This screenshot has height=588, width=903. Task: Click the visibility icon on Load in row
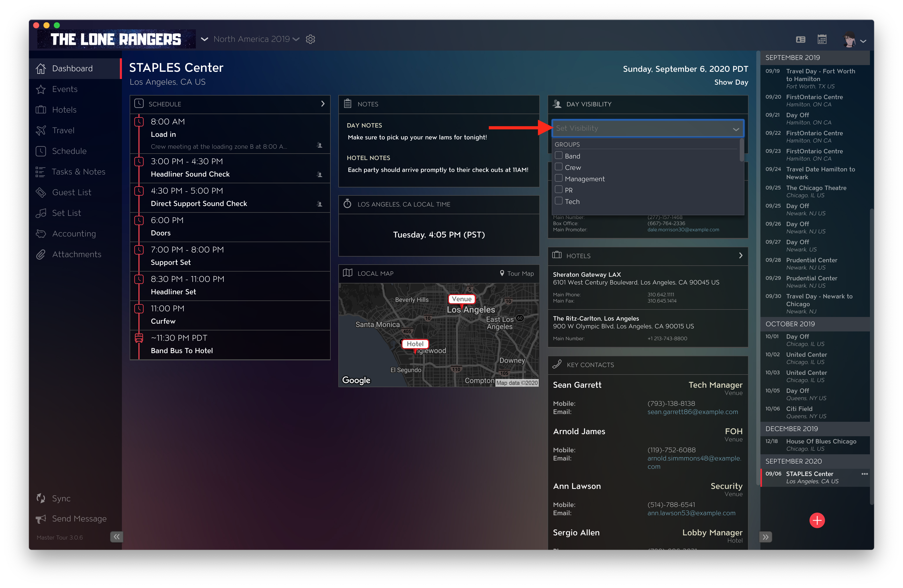pos(320,146)
